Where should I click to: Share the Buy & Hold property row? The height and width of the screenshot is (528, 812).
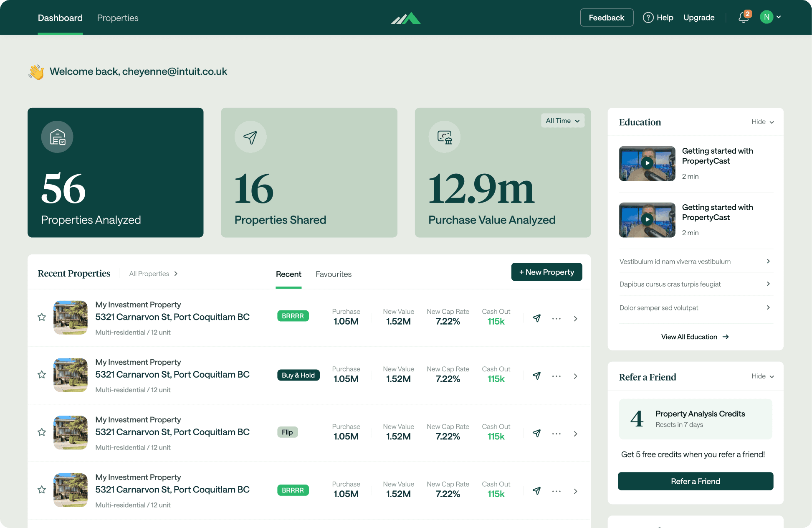click(x=537, y=376)
